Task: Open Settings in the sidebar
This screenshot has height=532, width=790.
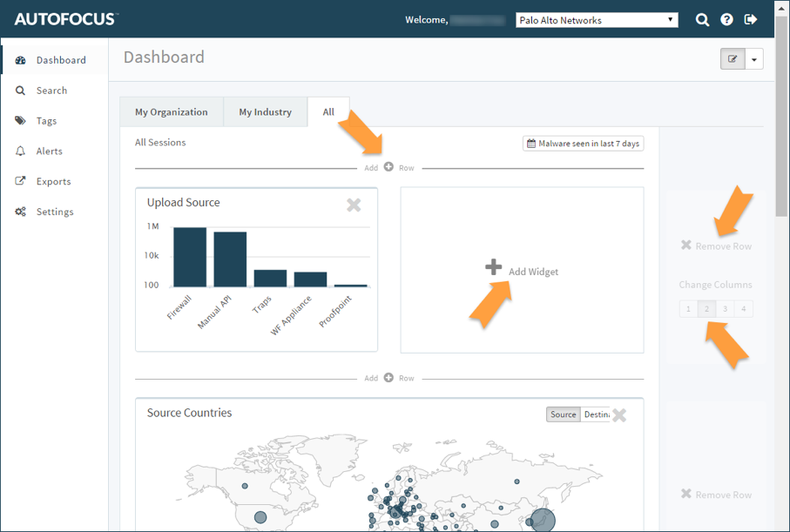Action: point(54,212)
